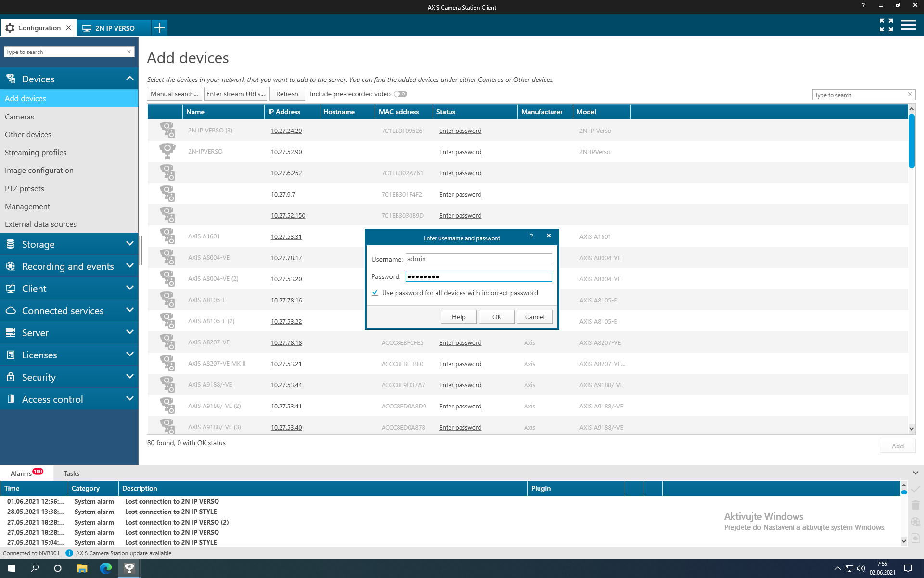
Task: Click the dialog question mark help icon
Action: point(531,236)
